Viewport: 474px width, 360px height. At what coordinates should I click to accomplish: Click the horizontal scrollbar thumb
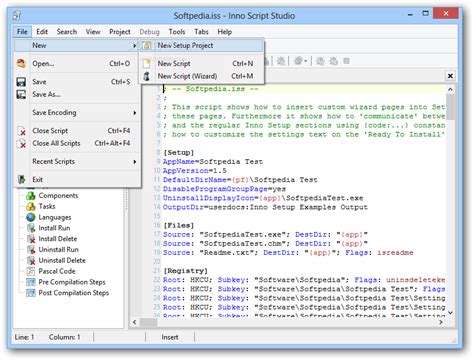click(x=148, y=322)
